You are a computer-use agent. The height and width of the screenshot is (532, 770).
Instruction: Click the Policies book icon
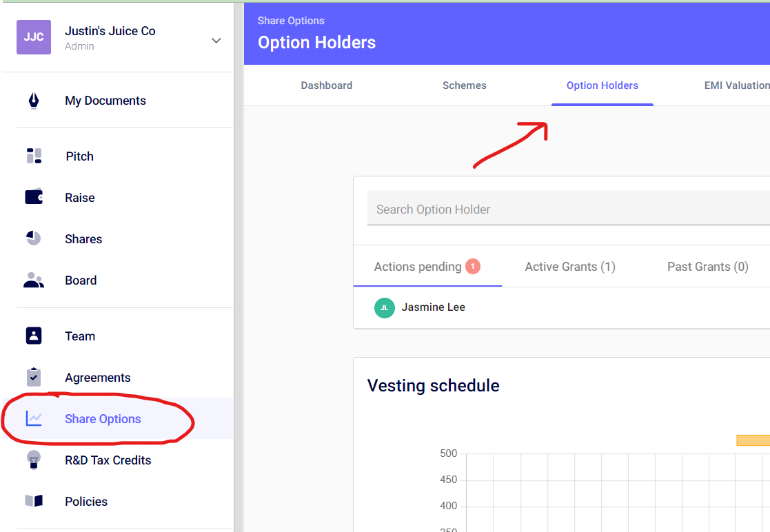34,502
